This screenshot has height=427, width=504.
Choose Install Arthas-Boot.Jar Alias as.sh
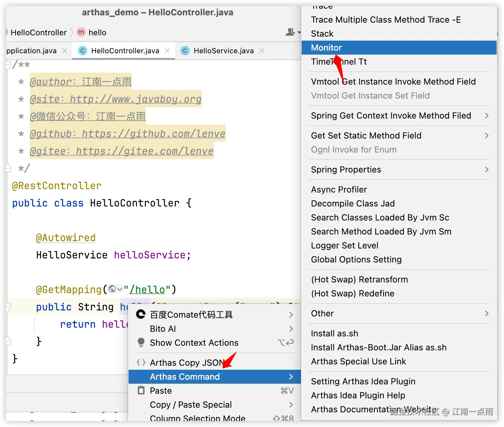(x=399, y=347)
